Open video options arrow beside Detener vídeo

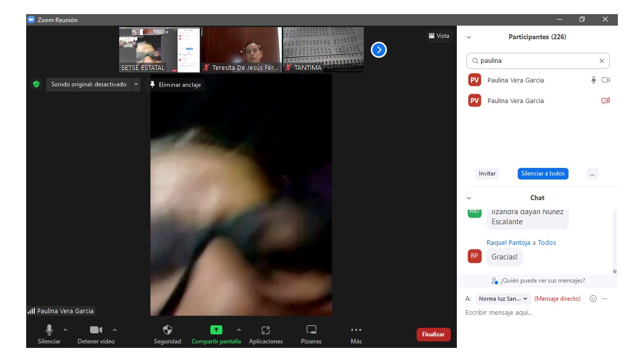coord(115,330)
